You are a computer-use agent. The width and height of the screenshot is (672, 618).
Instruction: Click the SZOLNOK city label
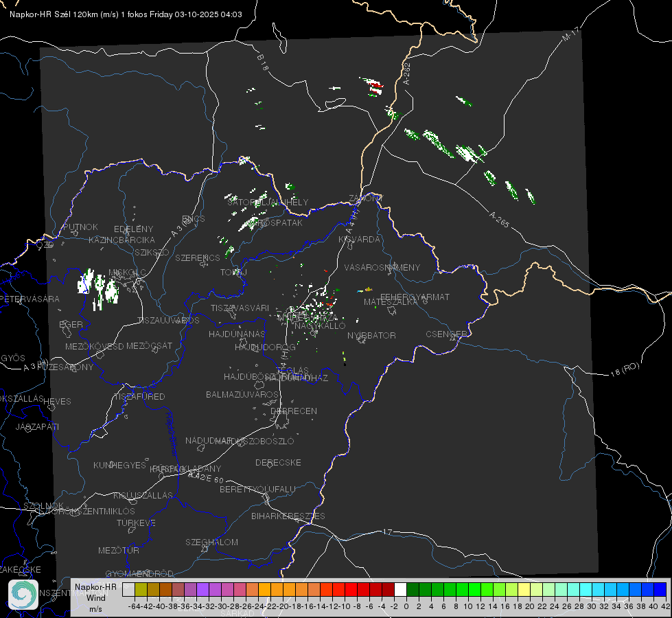pyautogui.click(x=43, y=505)
